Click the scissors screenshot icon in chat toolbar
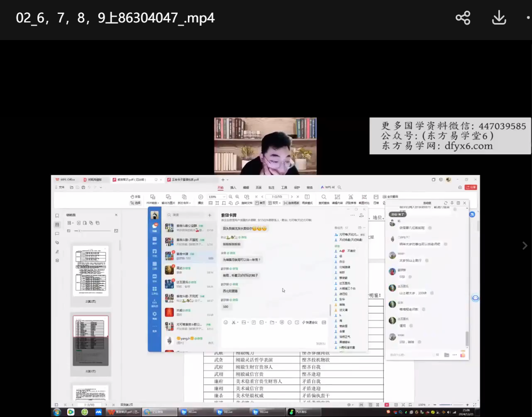The image size is (532, 417). [234, 322]
